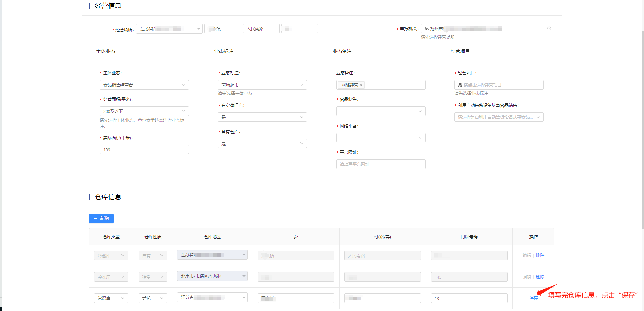Open the 含有仓库 dropdown
This screenshot has height=311, width=644.
pyautogui.click(x=262, y=144)
